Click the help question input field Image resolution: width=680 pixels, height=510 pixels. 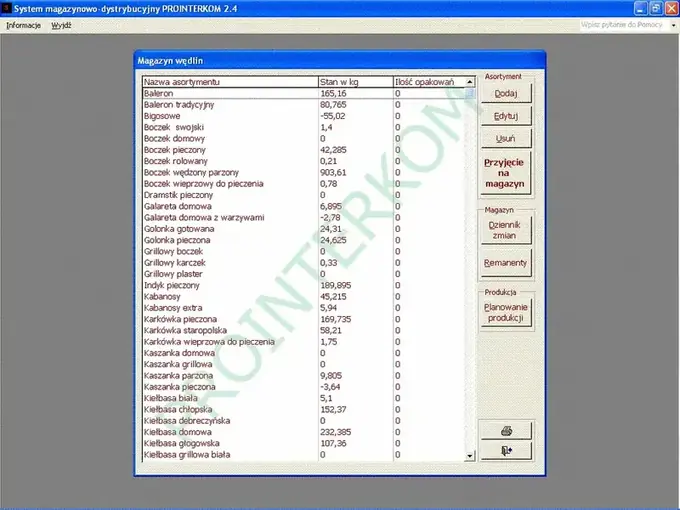[624, 25]
